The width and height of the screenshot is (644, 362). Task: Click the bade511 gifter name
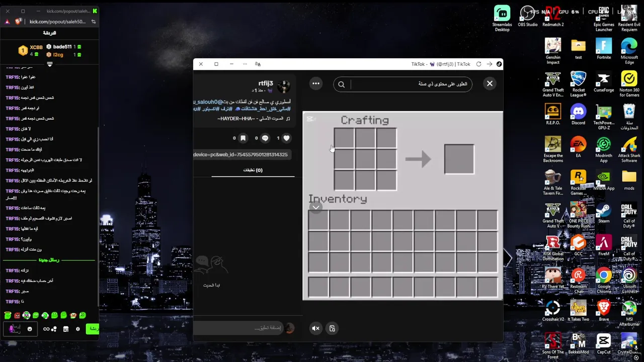click(x=62, y=47)
